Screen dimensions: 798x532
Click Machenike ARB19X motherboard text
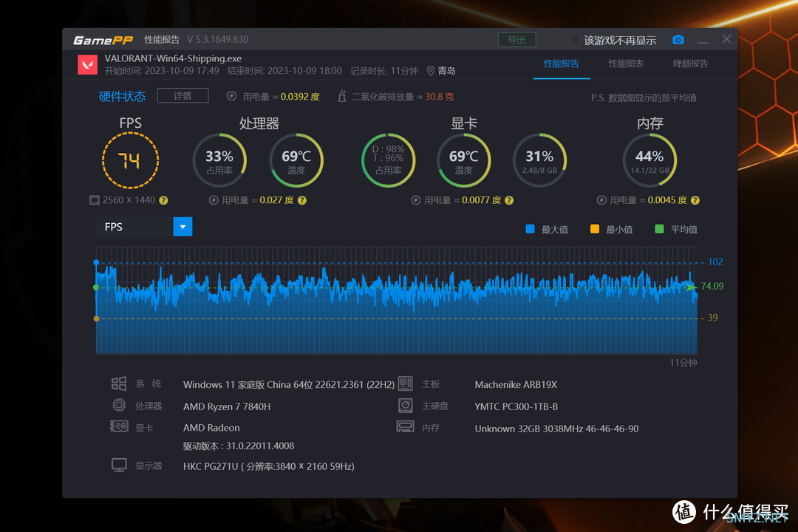(516, 384)
